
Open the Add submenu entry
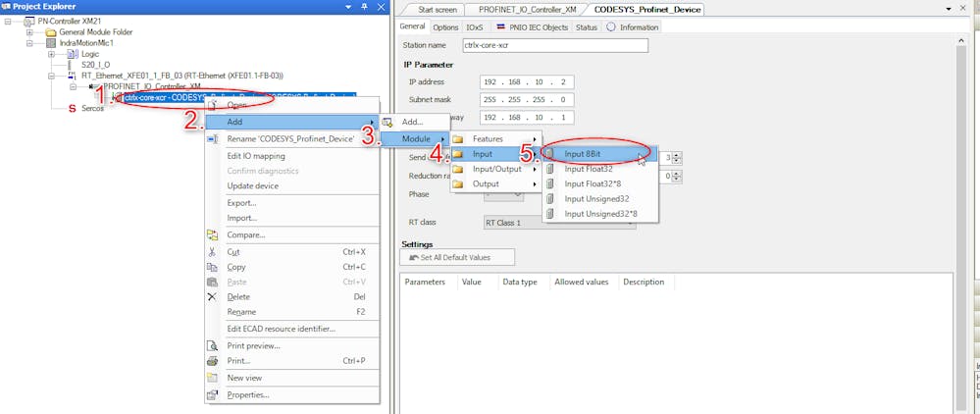[292, 122]
